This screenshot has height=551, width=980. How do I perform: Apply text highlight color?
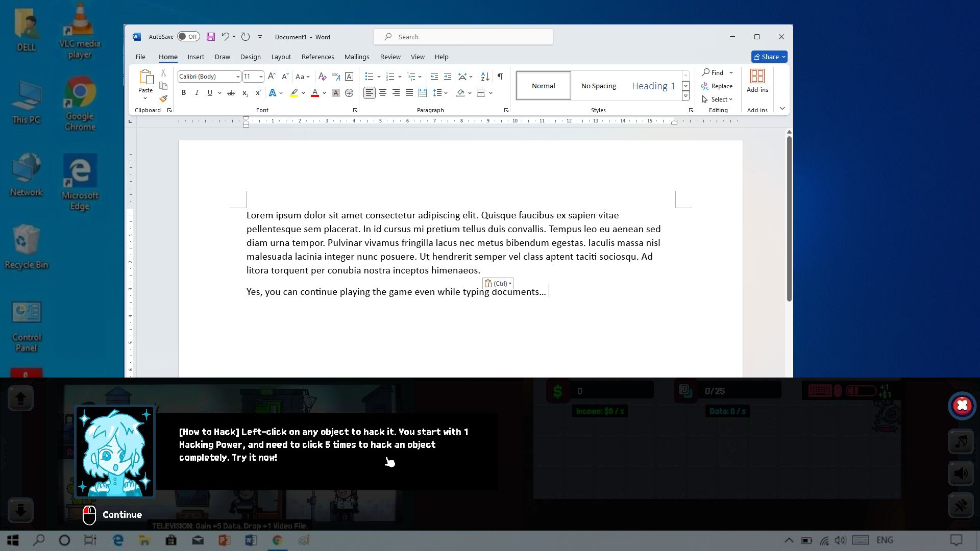294,93
